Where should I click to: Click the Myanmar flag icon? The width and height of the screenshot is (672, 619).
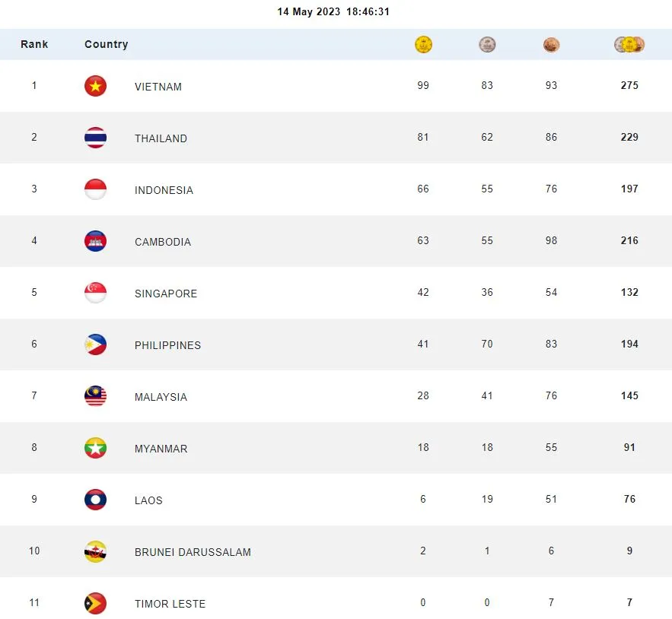95,448
